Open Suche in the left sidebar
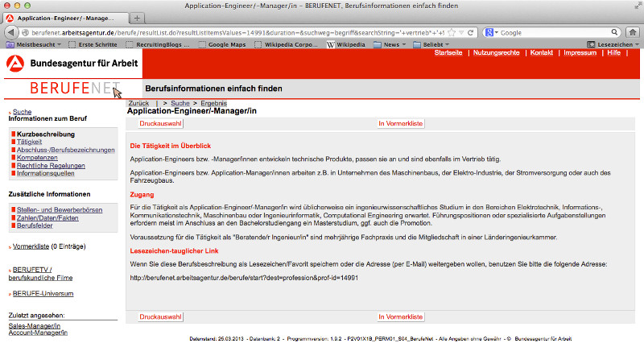The height and width of the screenshot is (343, 644). (22, 112)
